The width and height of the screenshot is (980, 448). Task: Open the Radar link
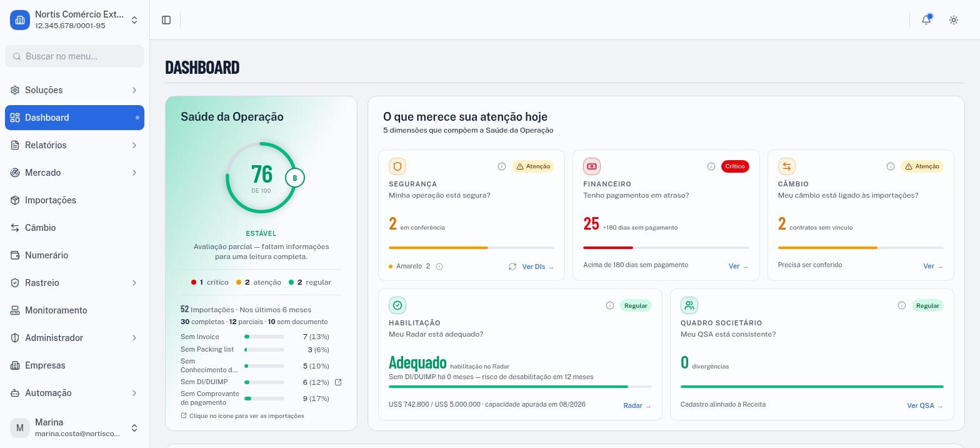(x=637, y=405)
